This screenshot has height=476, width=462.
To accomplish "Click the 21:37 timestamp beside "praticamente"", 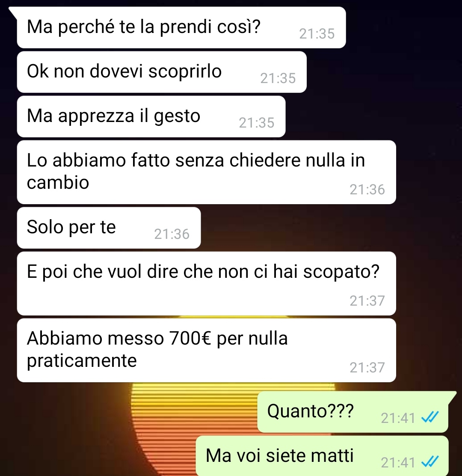I will 367,368.
